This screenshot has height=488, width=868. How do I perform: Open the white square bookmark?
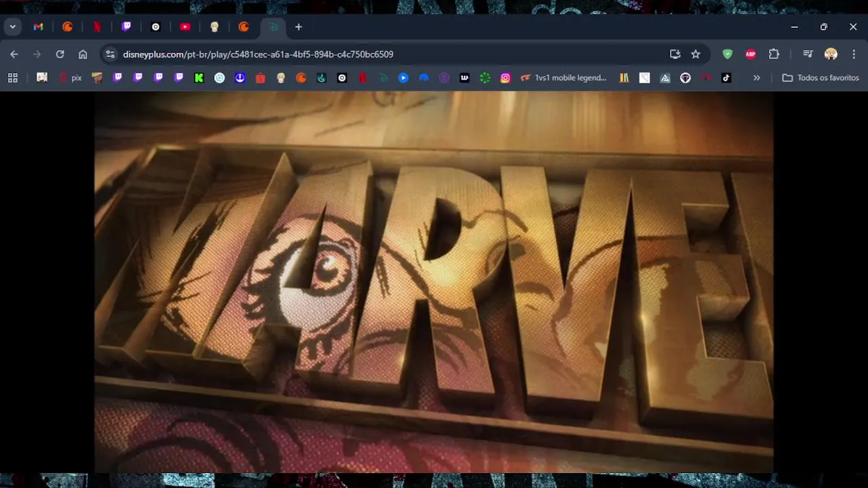tap(644, 78)
